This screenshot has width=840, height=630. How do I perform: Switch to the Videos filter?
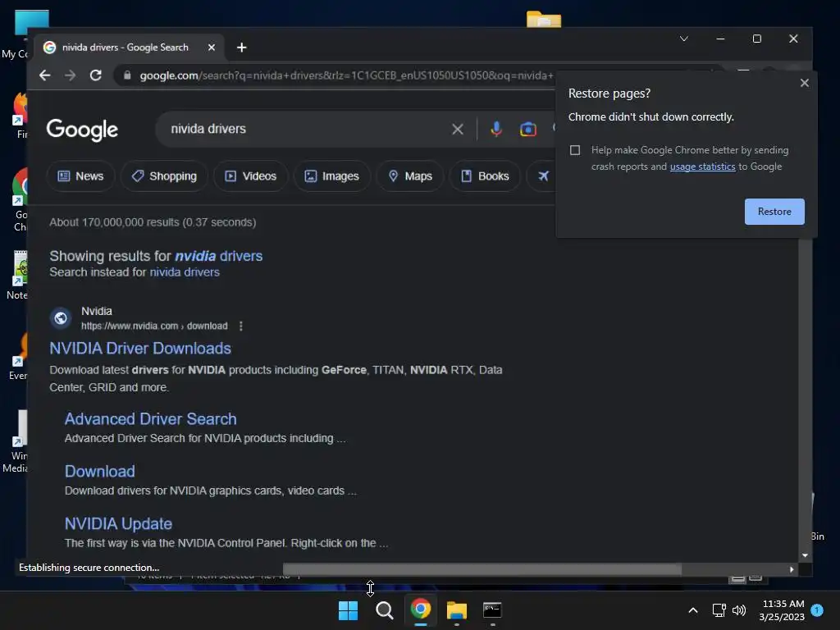(251, 176)
